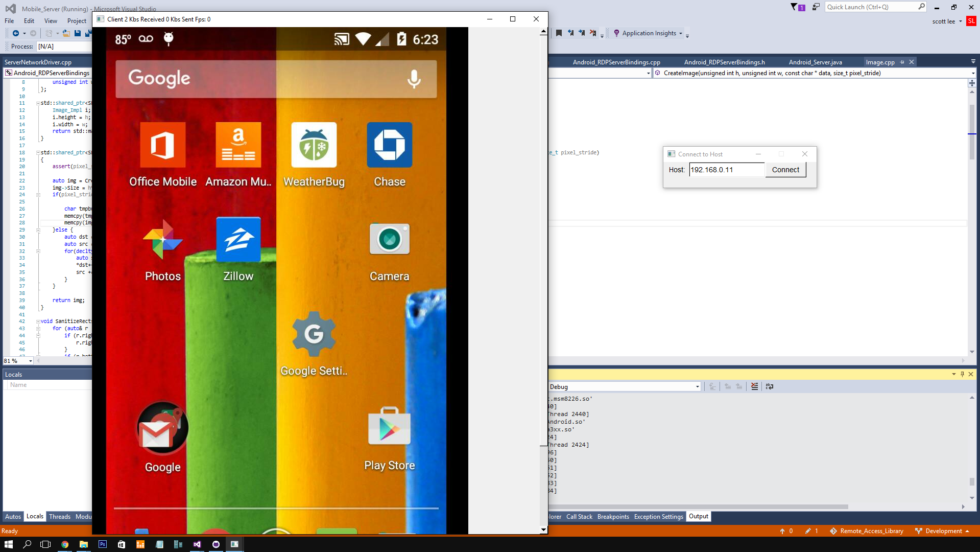This screenshot has height=552, width=980.
Task: Open the 81 % zoom dropdown
Action: 31,361
